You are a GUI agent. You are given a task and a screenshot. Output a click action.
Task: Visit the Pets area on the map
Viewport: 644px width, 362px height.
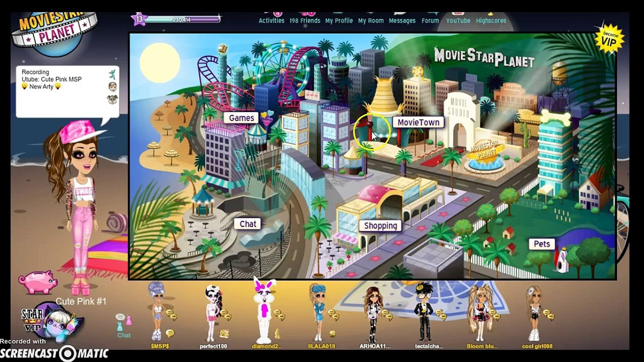click(542, 244)
